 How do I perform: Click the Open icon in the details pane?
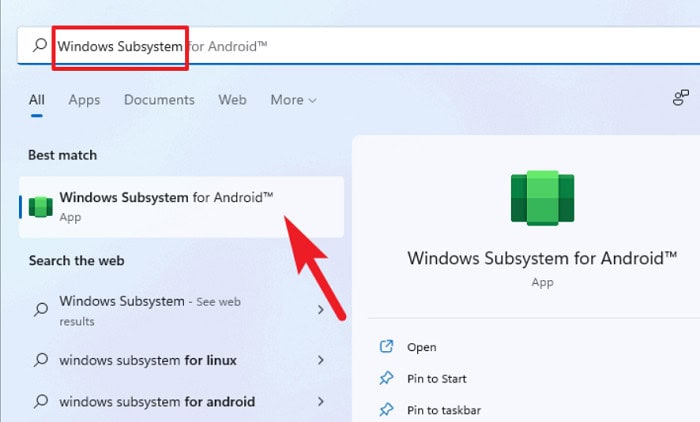386,347
